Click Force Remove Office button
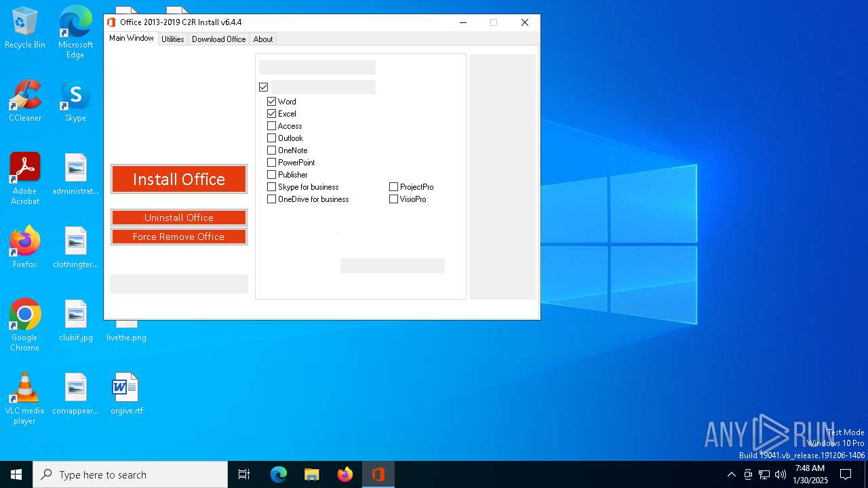The height and width of the screenshot is (488, 868). pyautogui.click(x=179, y=237)
